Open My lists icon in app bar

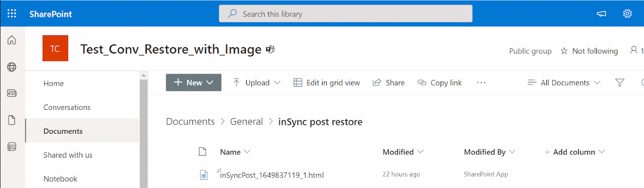click(x=12, y=146)
